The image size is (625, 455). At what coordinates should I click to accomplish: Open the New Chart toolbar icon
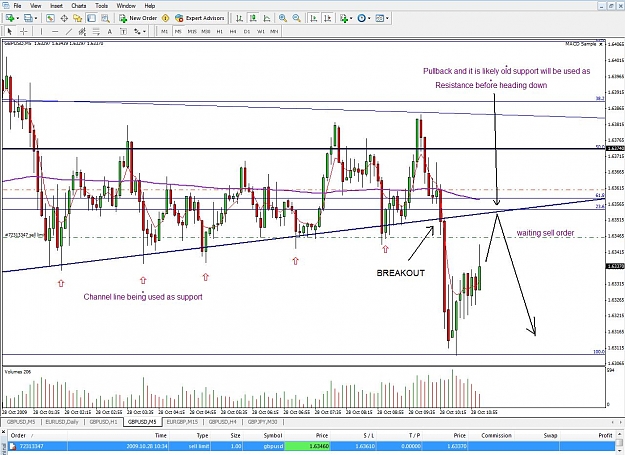(x=10, y=18)
